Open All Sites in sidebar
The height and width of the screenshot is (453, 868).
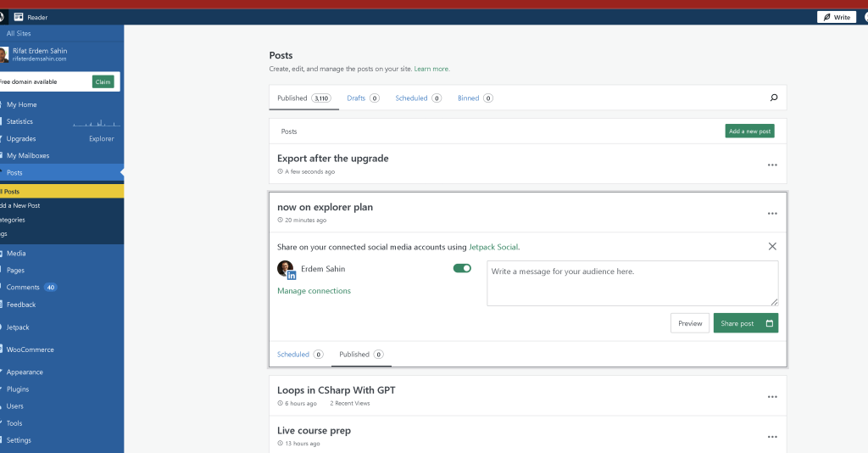(x=19, y=33)
